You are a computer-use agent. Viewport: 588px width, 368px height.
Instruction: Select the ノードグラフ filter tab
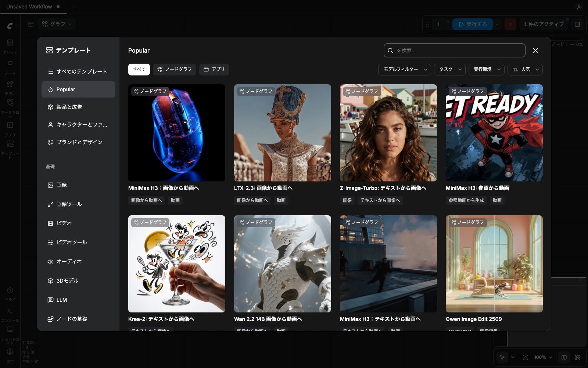coord(175,70)
